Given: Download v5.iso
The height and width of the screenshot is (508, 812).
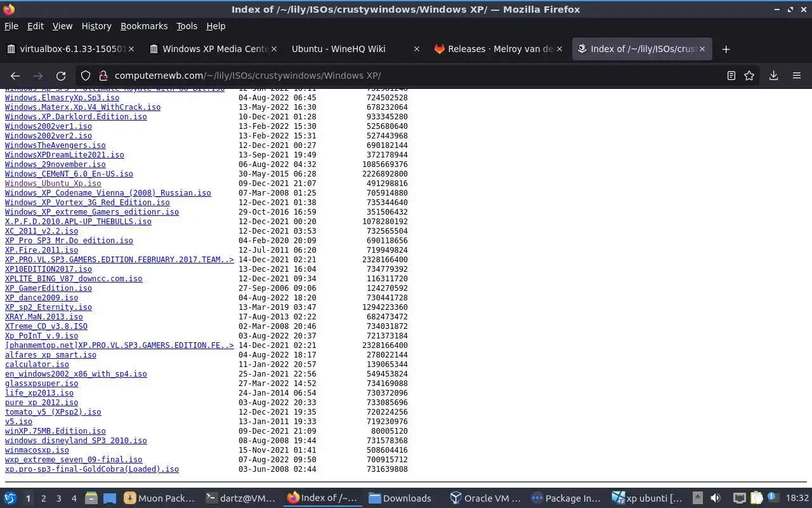Looking at the screenshot, I should [x=18, y=422].
